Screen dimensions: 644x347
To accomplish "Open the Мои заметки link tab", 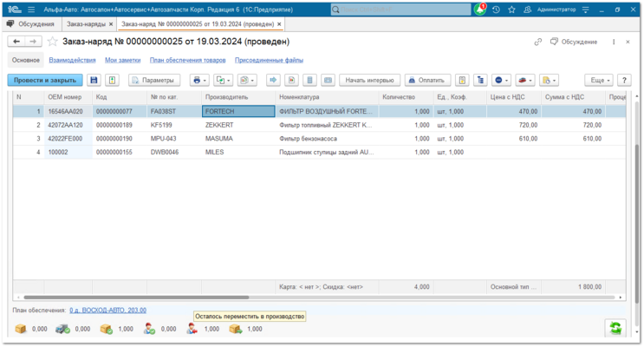I will click(123, 60).
